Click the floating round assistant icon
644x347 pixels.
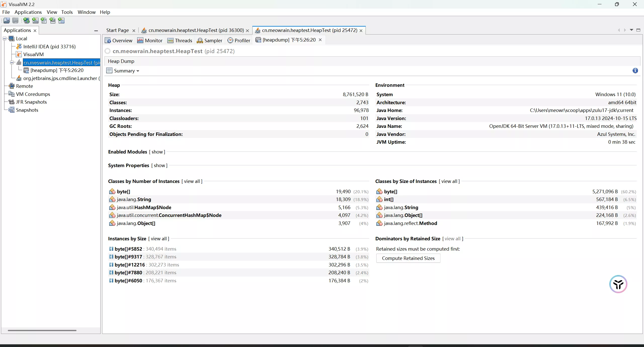click(618, 284)
